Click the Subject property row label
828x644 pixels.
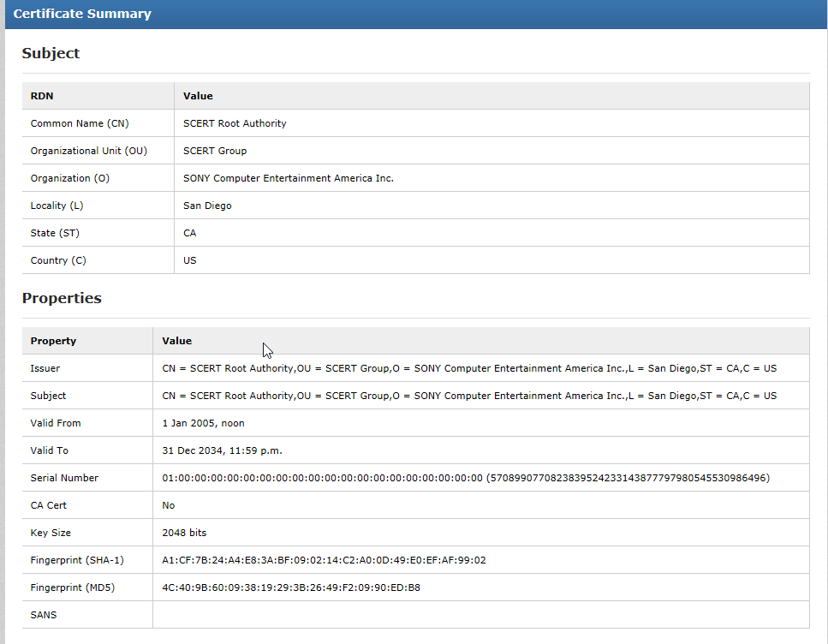48,396
